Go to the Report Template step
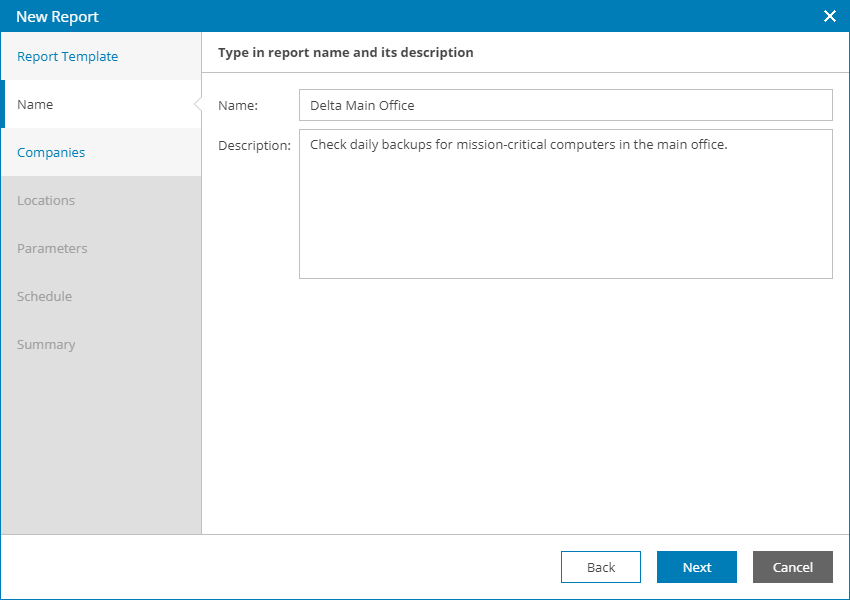 click(68, 57)
